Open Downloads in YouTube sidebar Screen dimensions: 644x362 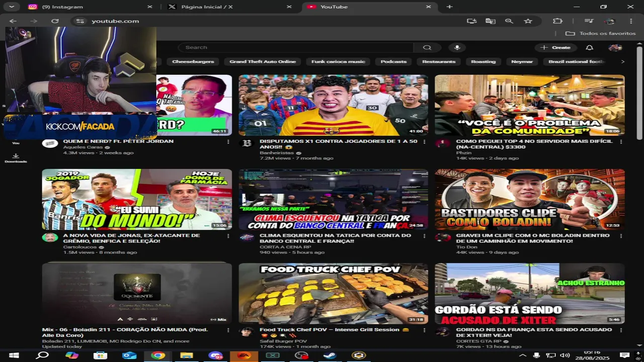point(16,158)
